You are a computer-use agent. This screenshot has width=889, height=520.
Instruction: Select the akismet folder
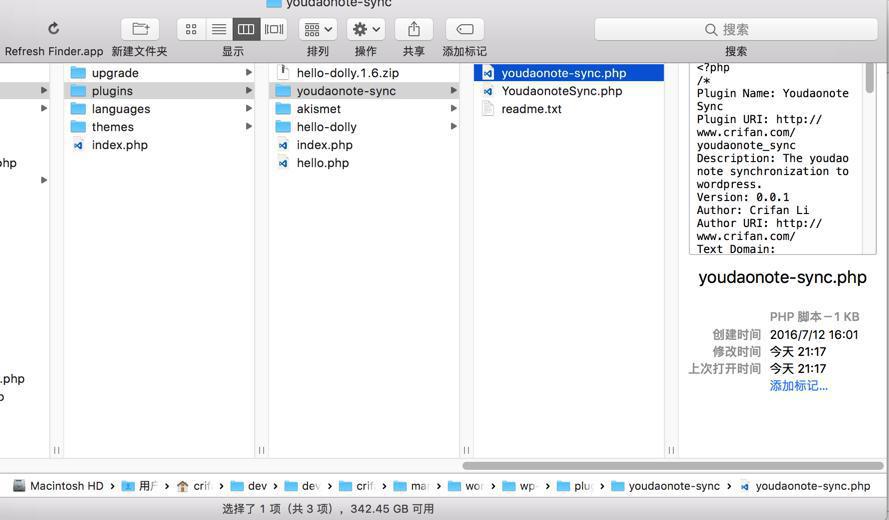pos(363,109)
